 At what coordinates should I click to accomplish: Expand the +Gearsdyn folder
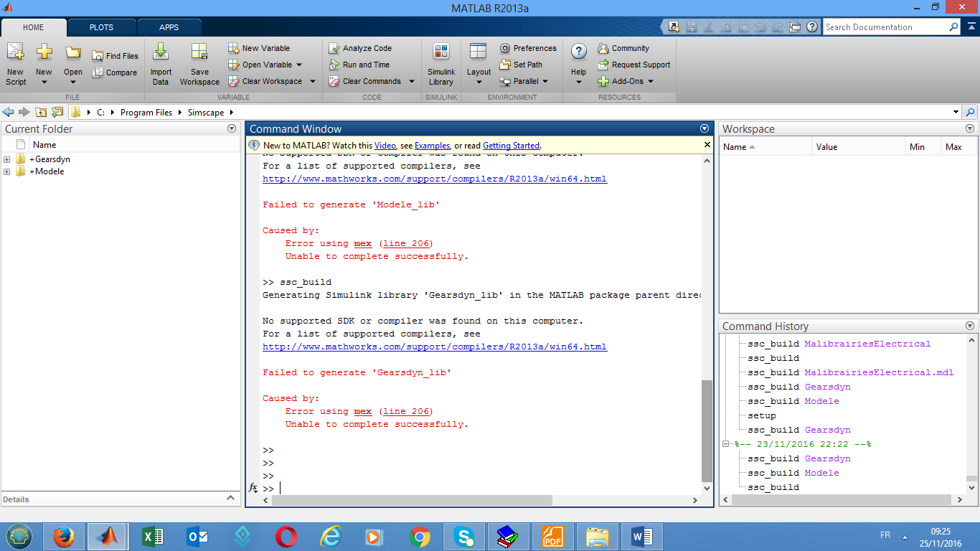click(x=7, y=159)
